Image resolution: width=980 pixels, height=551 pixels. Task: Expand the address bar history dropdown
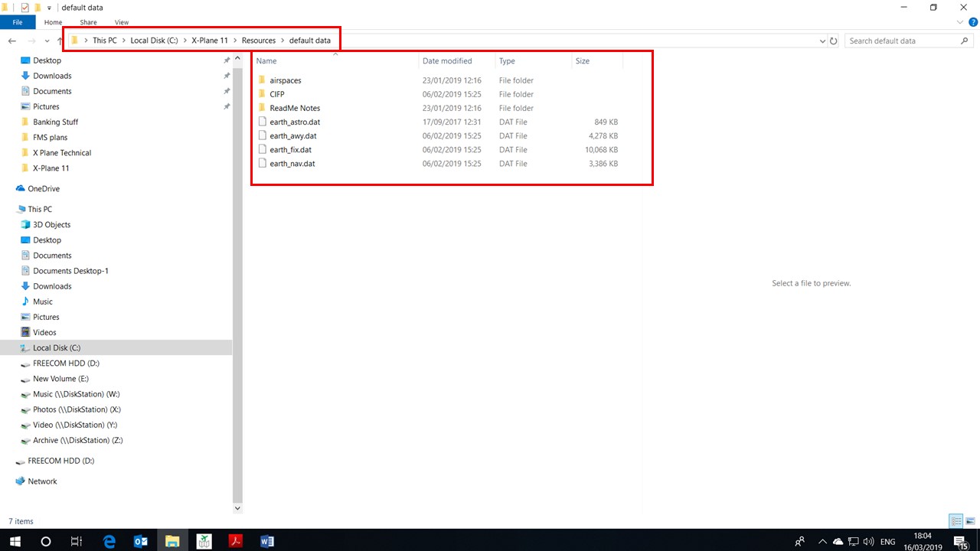[822, 41]
